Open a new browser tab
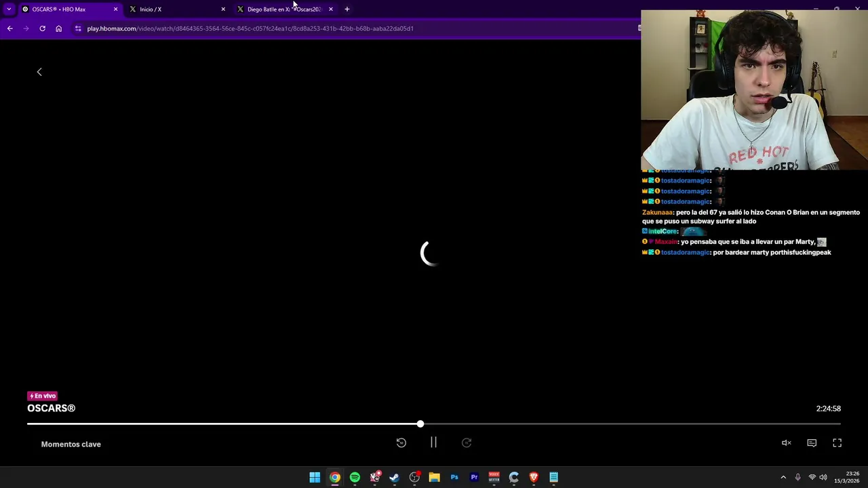 (x=347, y=9)
